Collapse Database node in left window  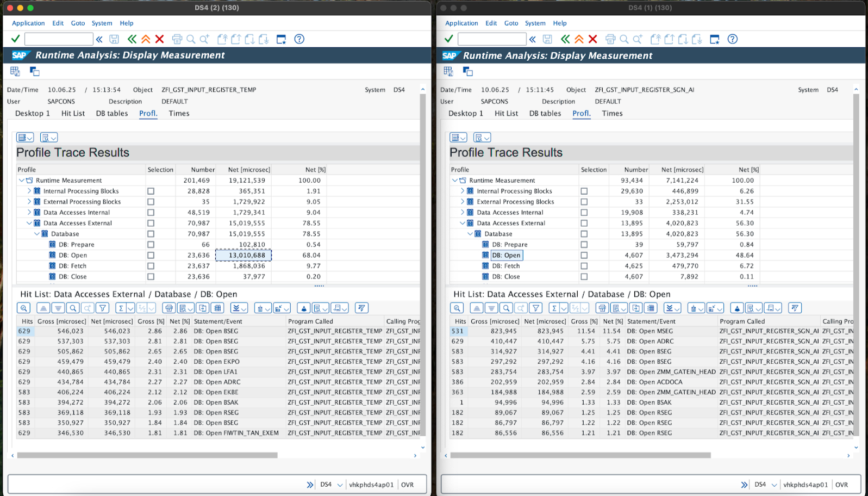(x=37, y=234)
